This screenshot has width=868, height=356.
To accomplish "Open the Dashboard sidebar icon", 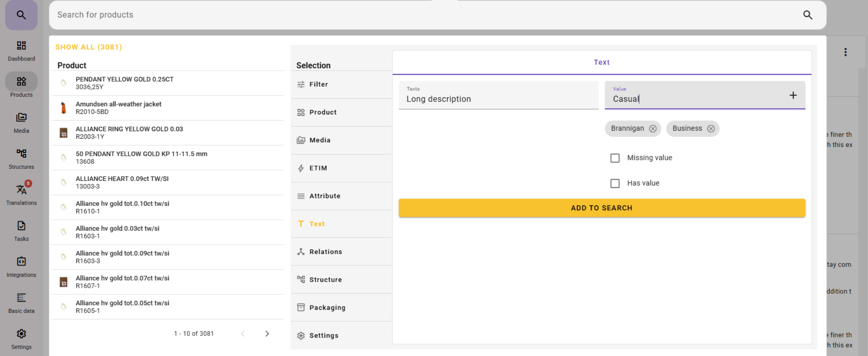I will pyautogui.click(x=21, y=51).
